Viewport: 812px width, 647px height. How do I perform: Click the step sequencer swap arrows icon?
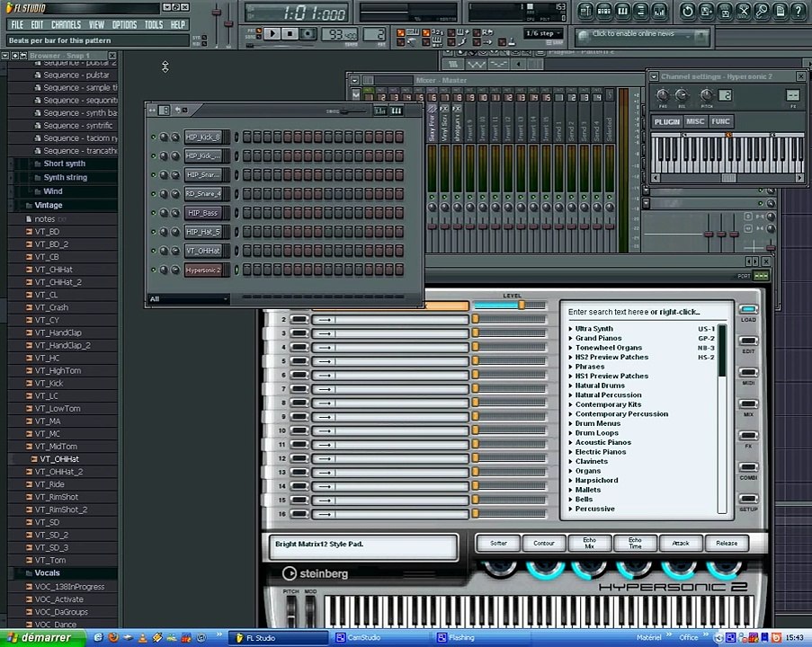[152, 111]
